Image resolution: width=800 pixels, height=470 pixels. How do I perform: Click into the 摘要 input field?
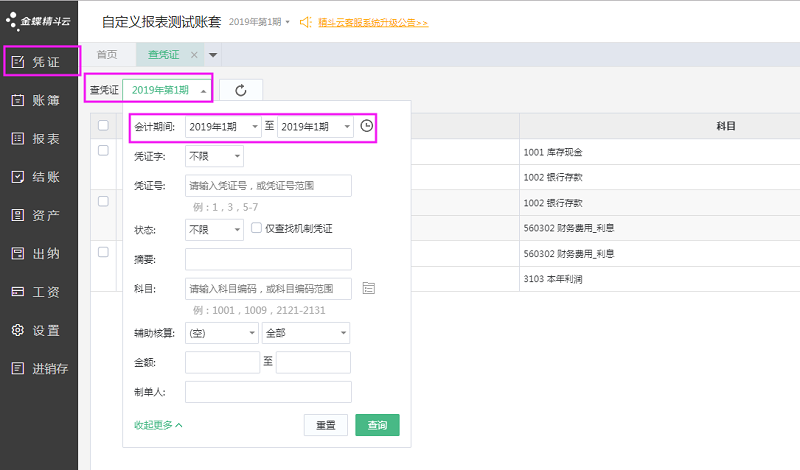click(x=268, y=259)
